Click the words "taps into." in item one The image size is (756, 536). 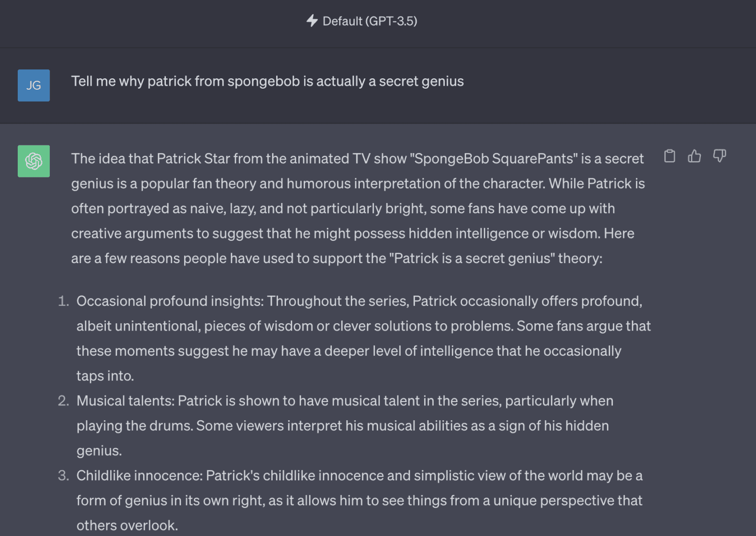105,376
